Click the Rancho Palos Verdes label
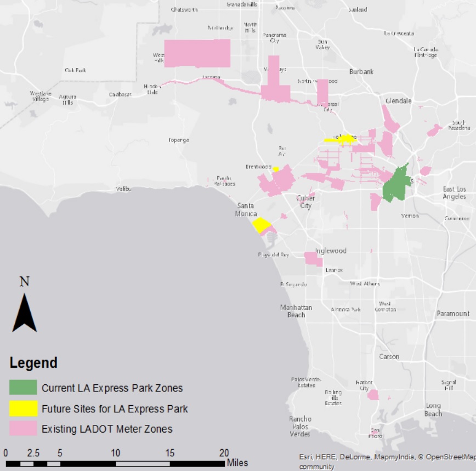 tap(300, 427)
